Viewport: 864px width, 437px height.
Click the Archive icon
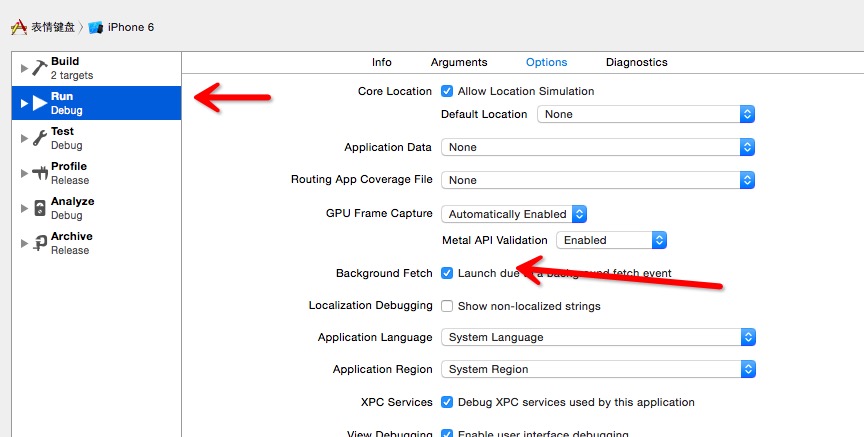coord(40,243)
